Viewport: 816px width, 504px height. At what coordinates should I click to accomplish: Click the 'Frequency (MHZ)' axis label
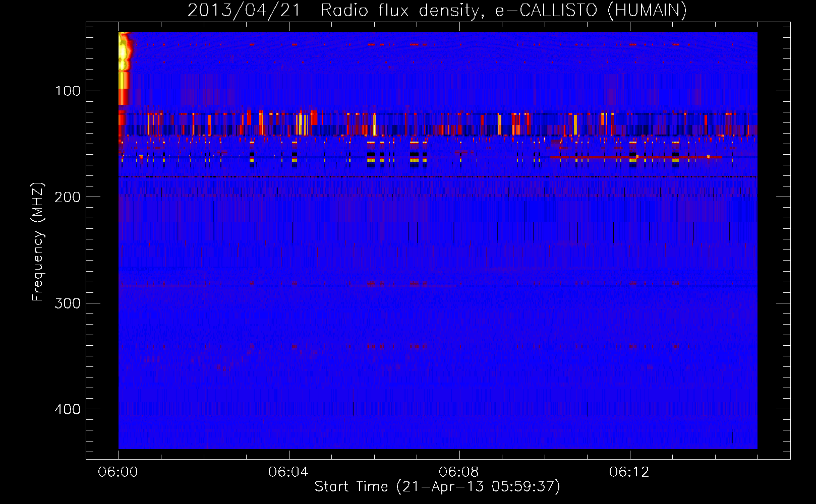pos(38,242)
